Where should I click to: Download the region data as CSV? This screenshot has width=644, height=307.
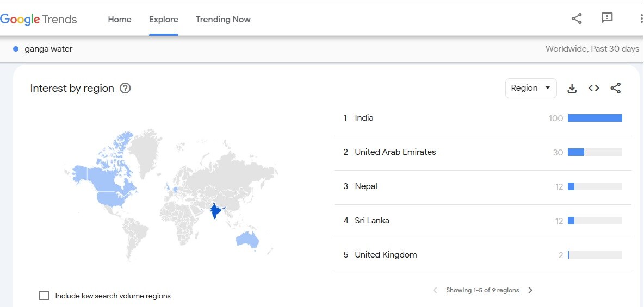pos(572,89)
